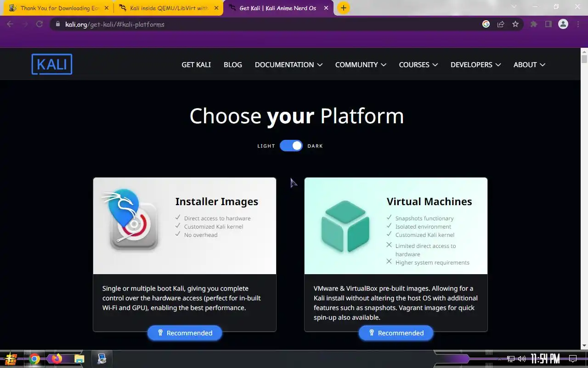The height and width of the screenshot is (368, 588).
Task: Open the volume speaker icon in tray
Action: click(x=522, y=359)
